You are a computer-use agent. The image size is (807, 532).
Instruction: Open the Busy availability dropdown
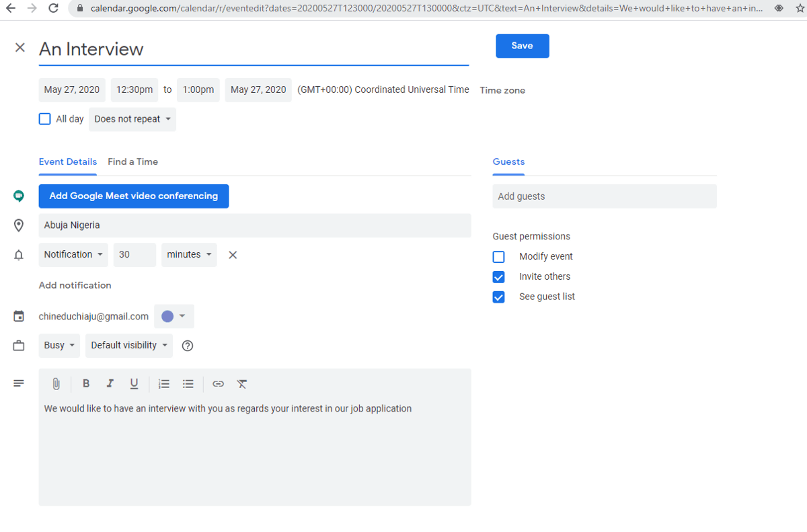pyautogui.click(x=59, y=345)
